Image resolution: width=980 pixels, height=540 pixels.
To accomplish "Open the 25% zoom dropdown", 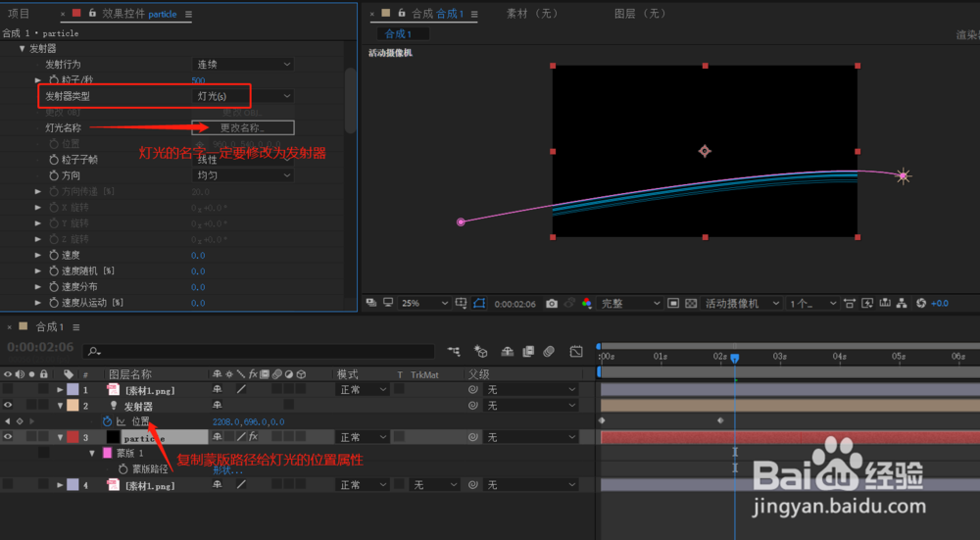I will pyautogui.click(x=424, y=303).
